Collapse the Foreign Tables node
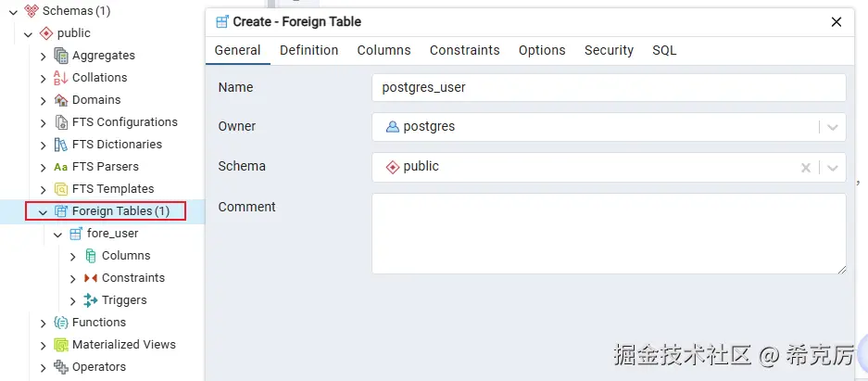Screen dimensions: 868x381 (x=43, y=211)
